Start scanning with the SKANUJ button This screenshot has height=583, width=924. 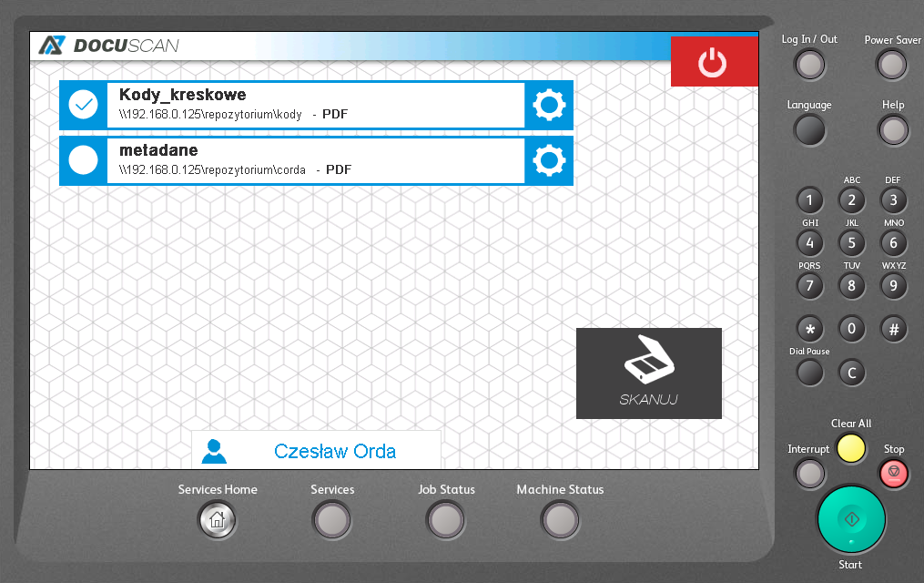(649, 373)
